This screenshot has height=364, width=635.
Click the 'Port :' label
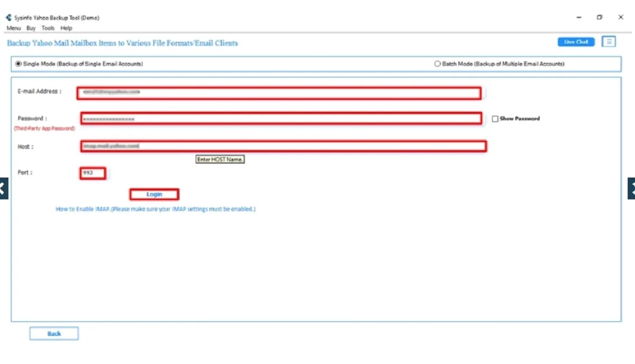25,172
